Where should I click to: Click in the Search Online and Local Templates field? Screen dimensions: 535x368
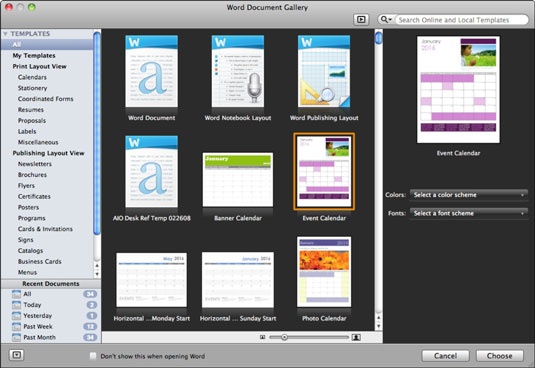462,20
